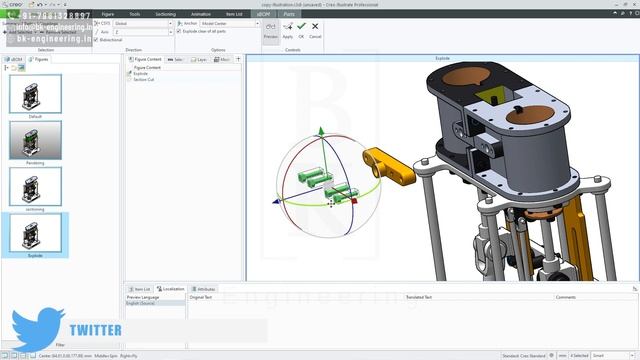This screenshot has height=360, width=640.
Task: Toggle Explode clear of all parts checkbox
Action: pyautogui.click(x=179, y=31)
